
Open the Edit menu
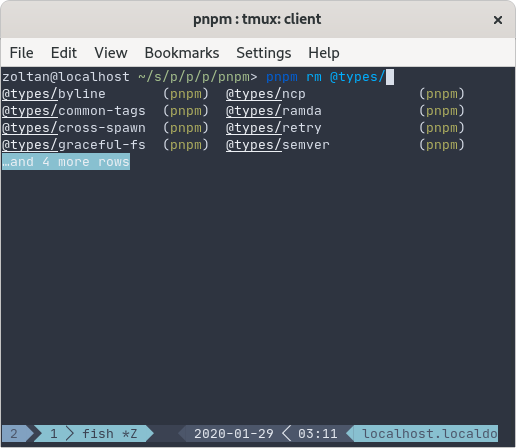pyautogui.click(x=64, y=53)
